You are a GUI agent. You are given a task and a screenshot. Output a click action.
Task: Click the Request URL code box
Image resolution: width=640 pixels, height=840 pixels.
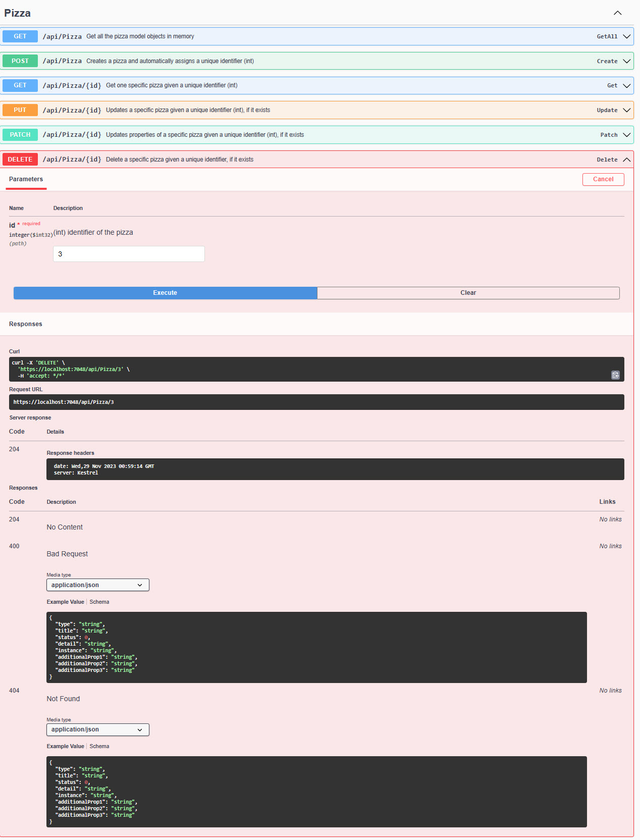tap(316, 402)
